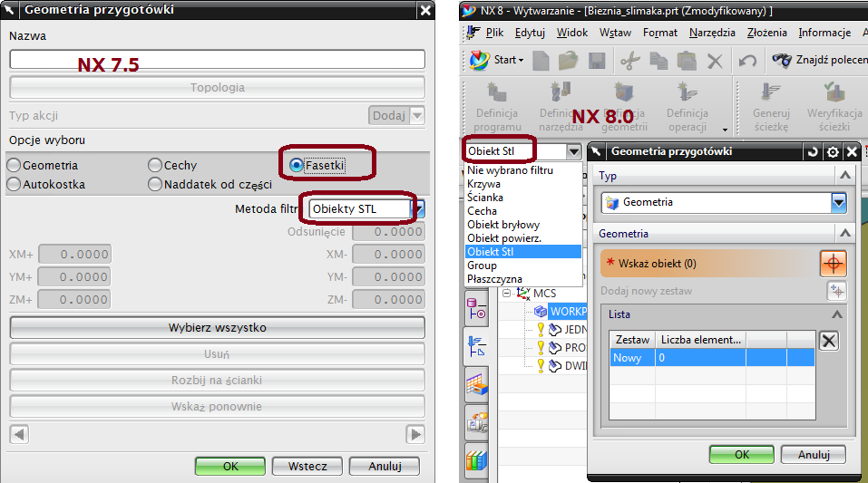The image size is (868, 483).
Task: Open the Start dropdown button
Action: 496,60
